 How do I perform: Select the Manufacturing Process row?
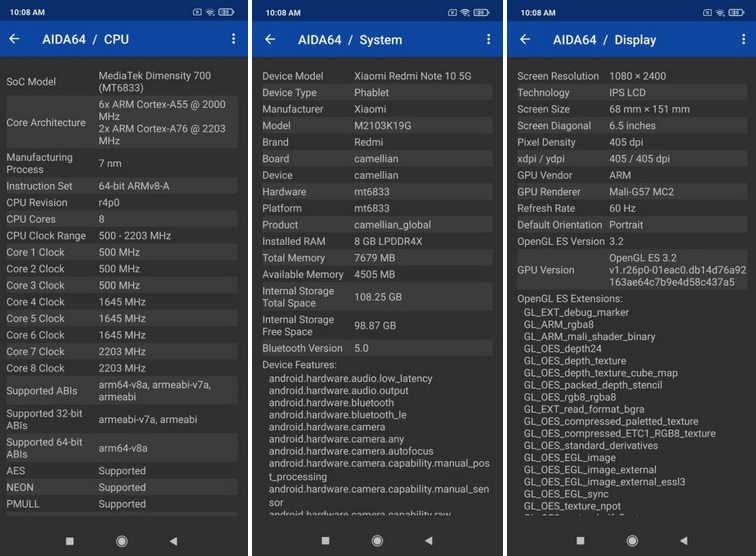[122, 163]
